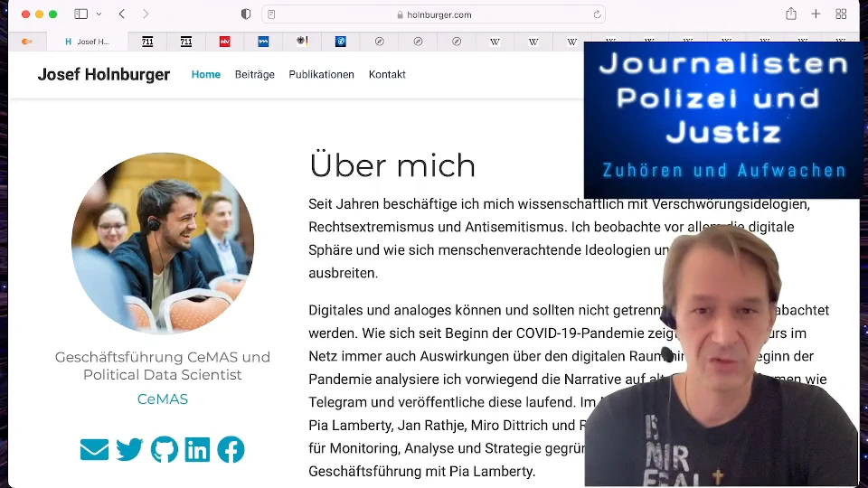The image size is (868, 488).
Task: Click the Josef Holnburger site title
Action: click(x=103, y=74)
